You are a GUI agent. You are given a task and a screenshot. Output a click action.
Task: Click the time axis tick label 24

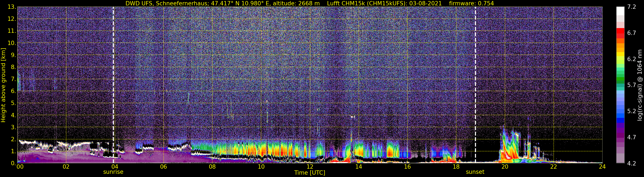pos(602,167)
